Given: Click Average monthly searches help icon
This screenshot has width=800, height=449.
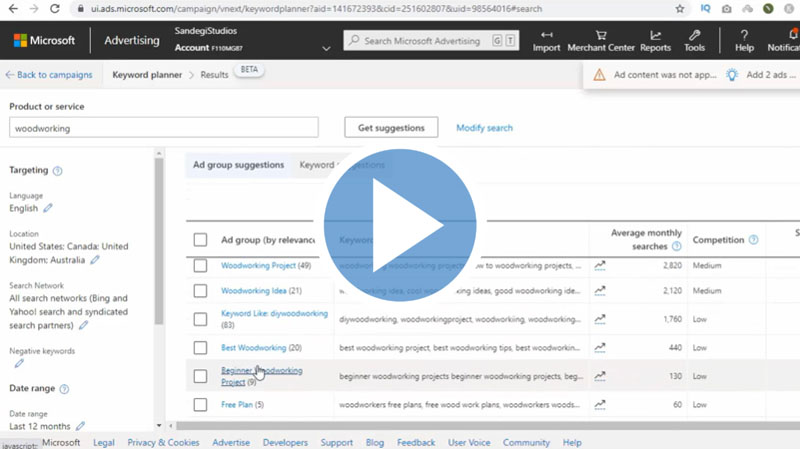Looking at the screenshot, I should point(677,246).
